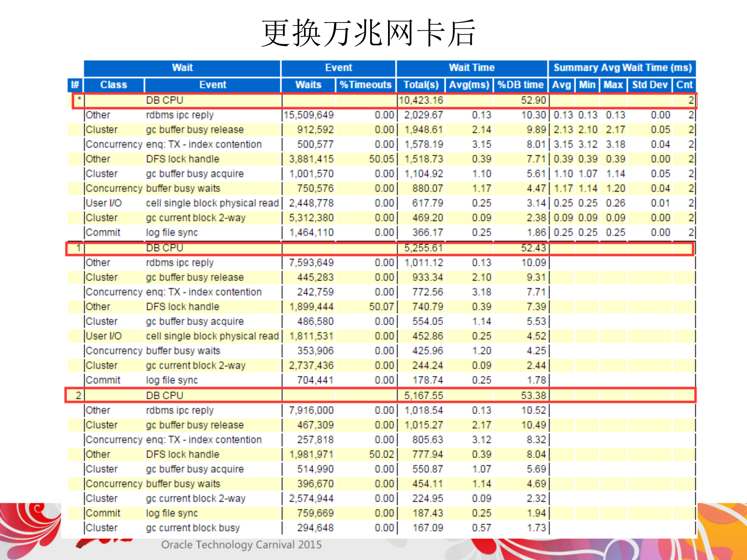Click the Event column header
This screenshot has height=560, width=747.
(x=338, y=67)
